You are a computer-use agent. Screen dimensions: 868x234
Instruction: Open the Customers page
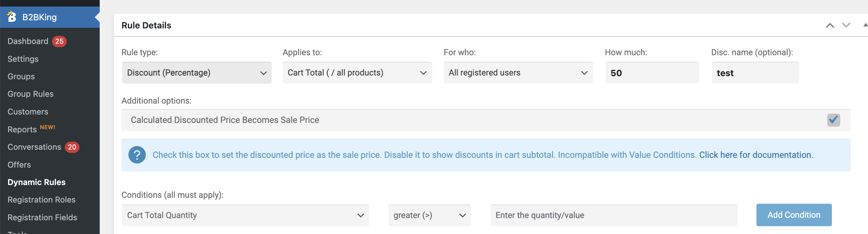(28, 111)
